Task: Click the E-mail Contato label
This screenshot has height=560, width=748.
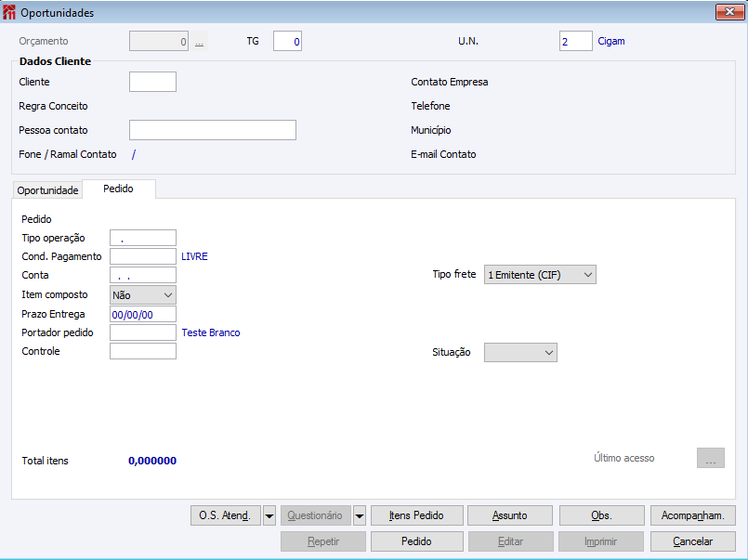Action: 443,154
